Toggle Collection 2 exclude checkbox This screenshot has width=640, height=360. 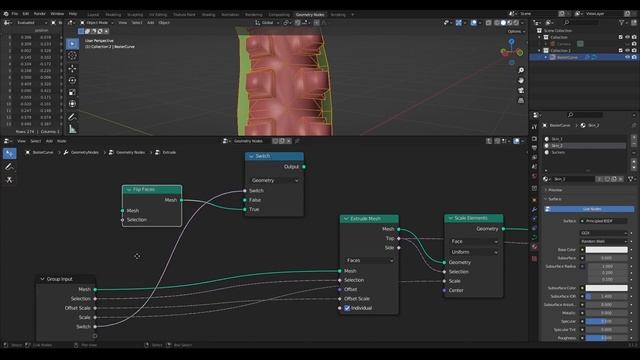(x=620, y=51)
